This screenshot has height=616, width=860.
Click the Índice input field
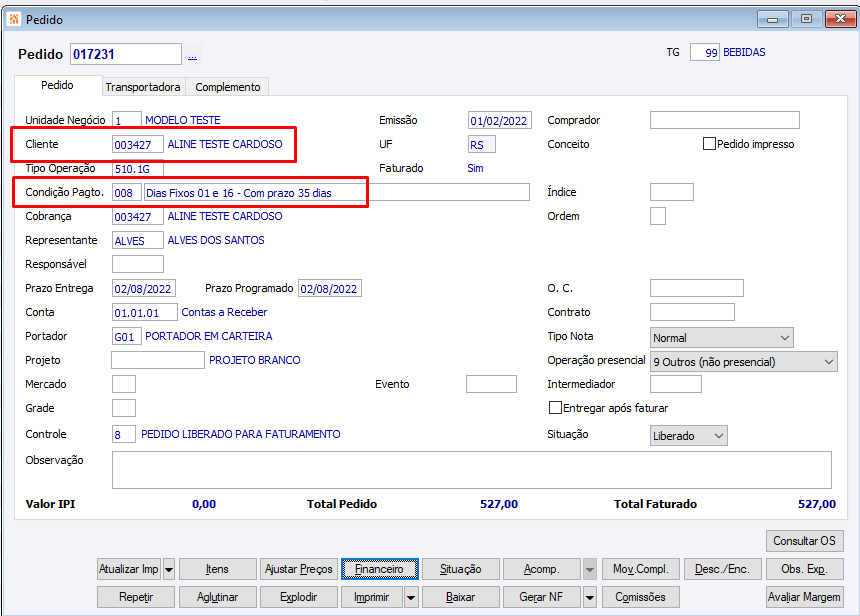(672, 192)
